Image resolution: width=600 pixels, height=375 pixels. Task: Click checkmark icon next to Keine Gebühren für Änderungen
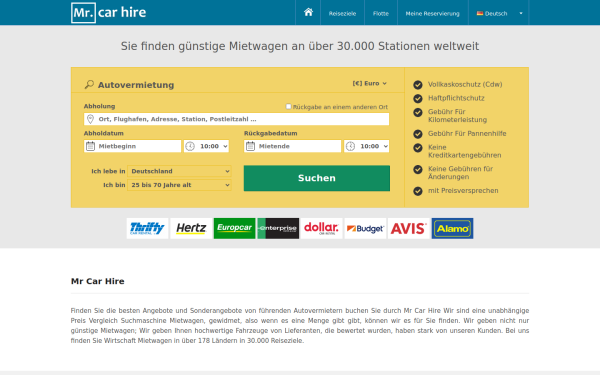418,169
